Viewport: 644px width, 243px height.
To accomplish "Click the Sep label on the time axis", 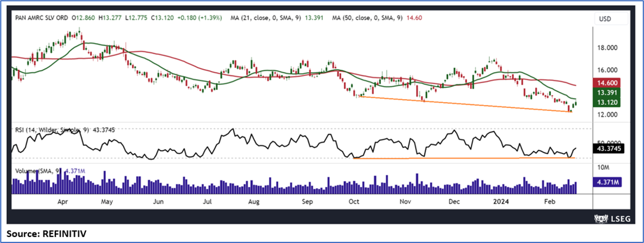I will click(x=308, y=202).
